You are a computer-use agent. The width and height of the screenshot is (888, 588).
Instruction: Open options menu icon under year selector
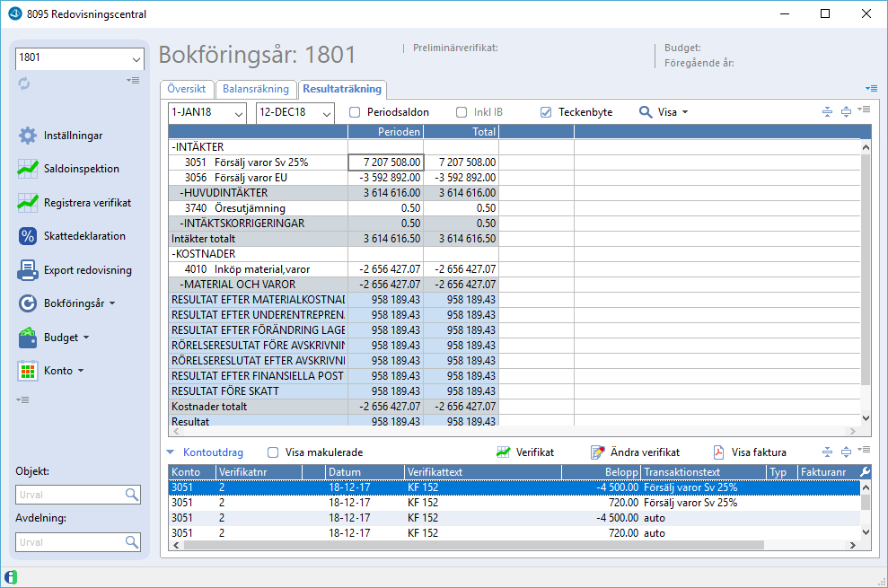click(x=133, y=81)
